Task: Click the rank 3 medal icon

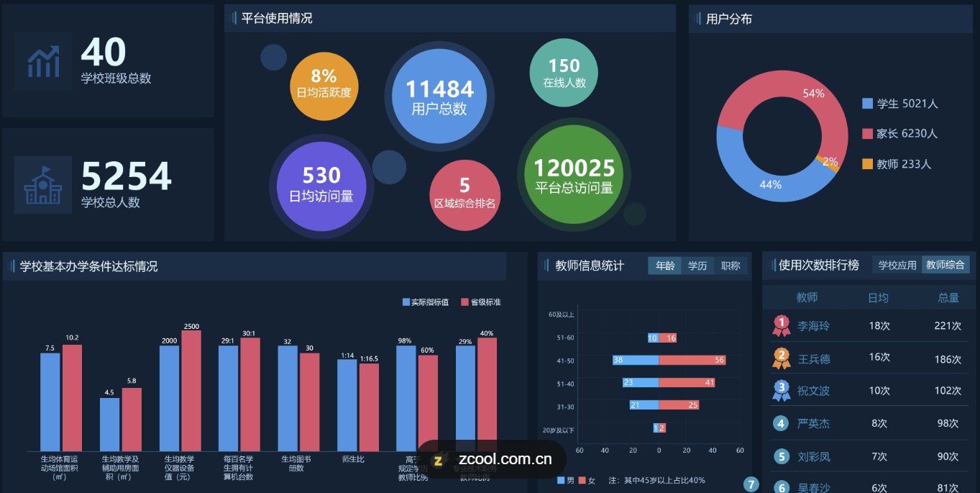Action: [x=782, y=390]
